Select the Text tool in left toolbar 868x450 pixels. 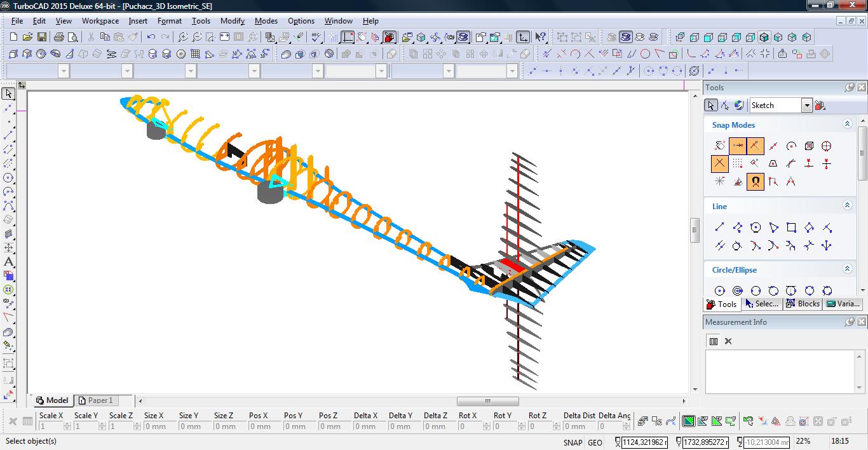8,262
